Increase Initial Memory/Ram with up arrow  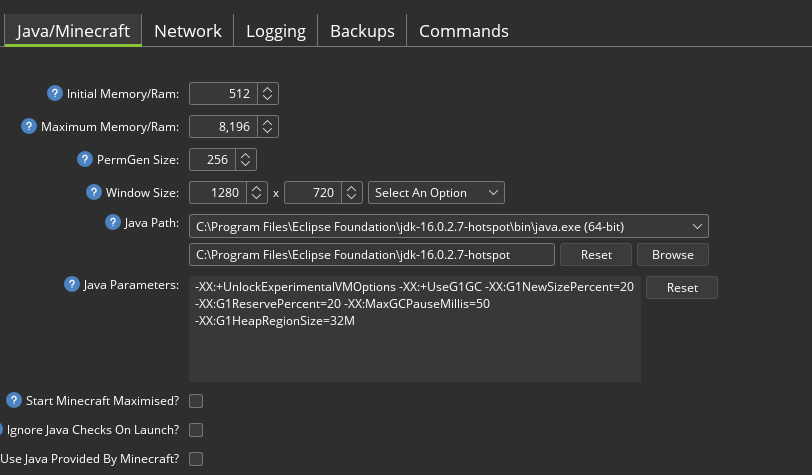click(267, 90)
